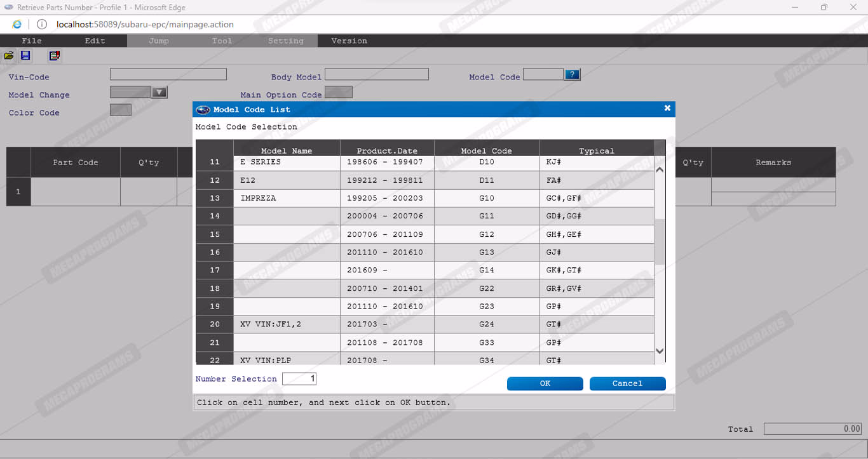Click the Main Option Code field
The width and height of the screenshot is (868, 459).
pyautogui.click(x=339, y=93)
